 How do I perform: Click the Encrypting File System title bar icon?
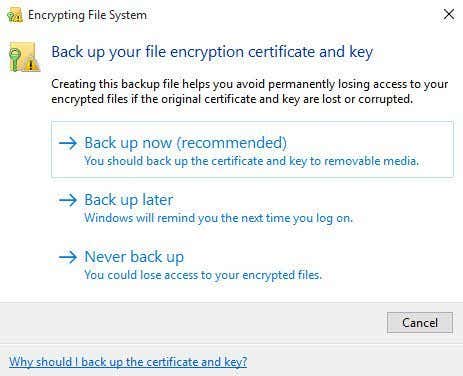tap(15, 15)
